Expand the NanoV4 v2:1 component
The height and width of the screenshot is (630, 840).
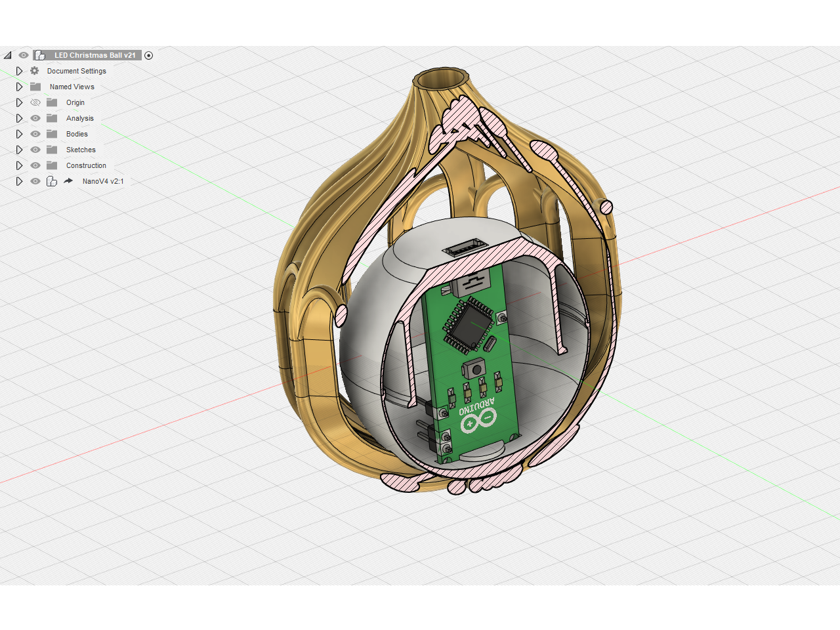(x=19, y=181)
